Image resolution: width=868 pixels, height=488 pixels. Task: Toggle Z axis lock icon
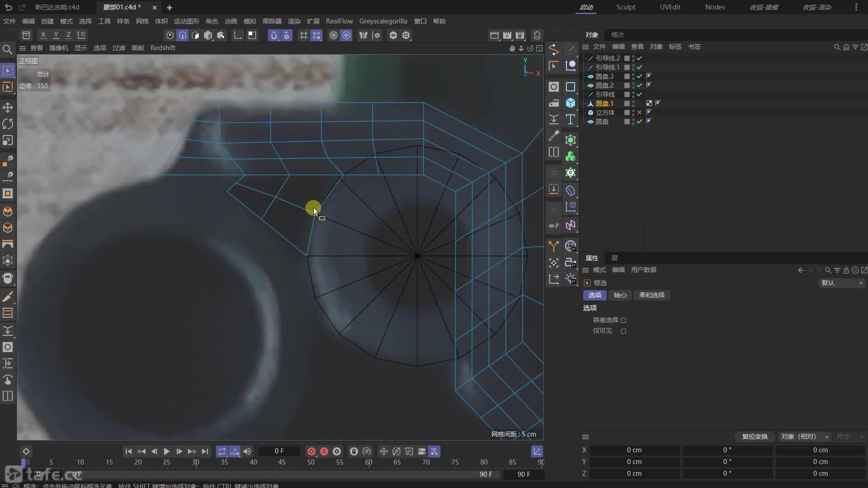point(68,35)
